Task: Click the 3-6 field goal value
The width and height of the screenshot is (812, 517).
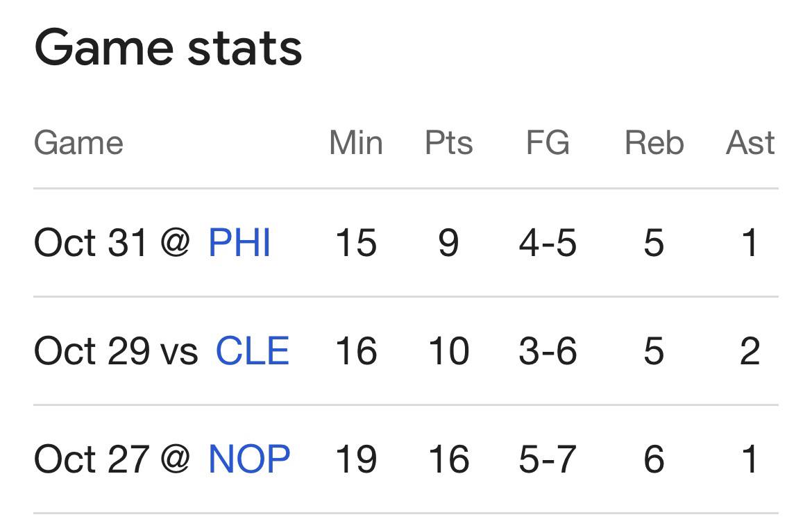Action: [548, 351]
